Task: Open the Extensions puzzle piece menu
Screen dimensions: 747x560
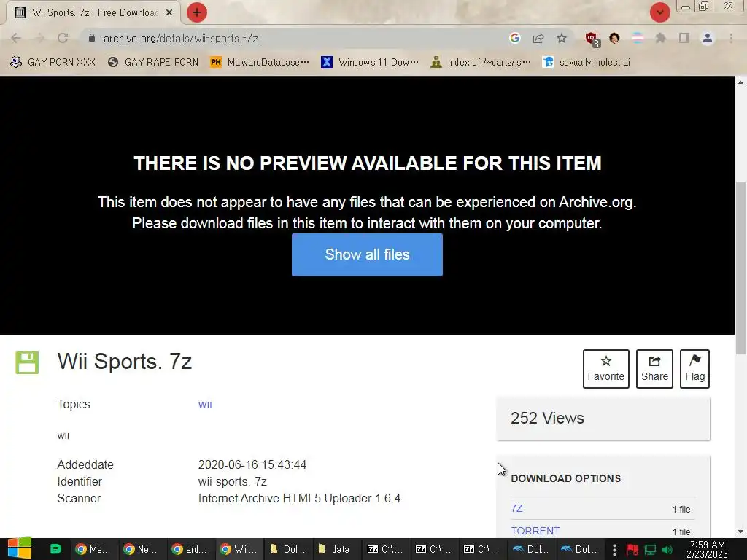Action: point(660,38)
